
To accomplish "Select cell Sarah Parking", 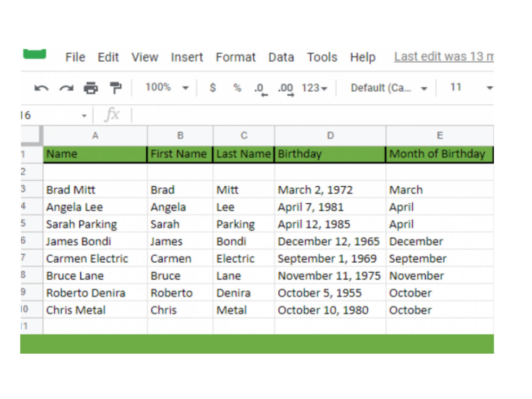I will pos(95,225).
